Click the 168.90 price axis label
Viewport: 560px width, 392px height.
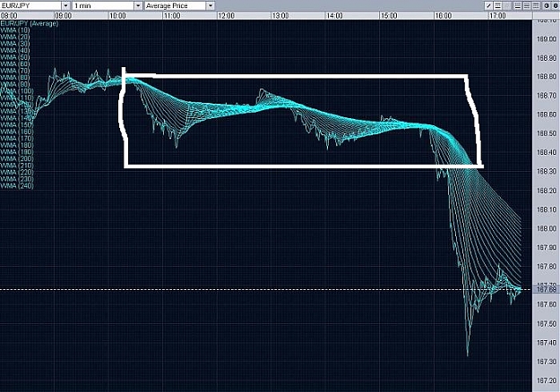(547, 58)
